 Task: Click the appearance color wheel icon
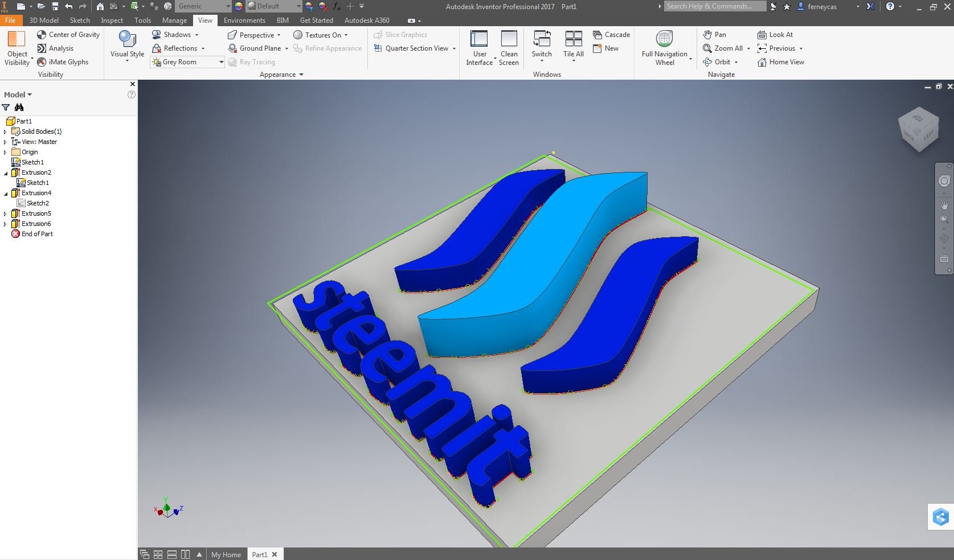pos(239,6)
